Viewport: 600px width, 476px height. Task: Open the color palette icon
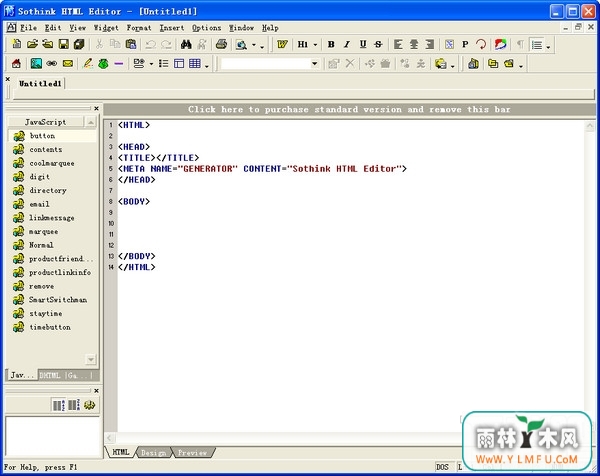500,44
